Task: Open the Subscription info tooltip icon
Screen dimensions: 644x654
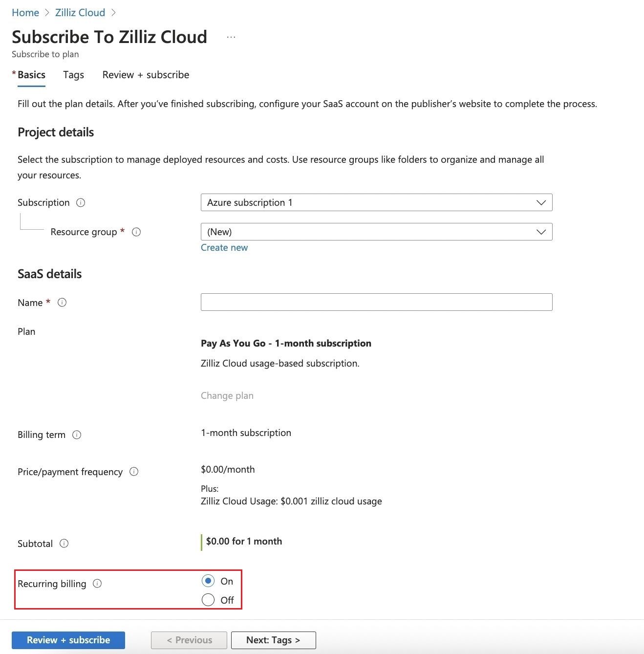Action: (81, 202)
